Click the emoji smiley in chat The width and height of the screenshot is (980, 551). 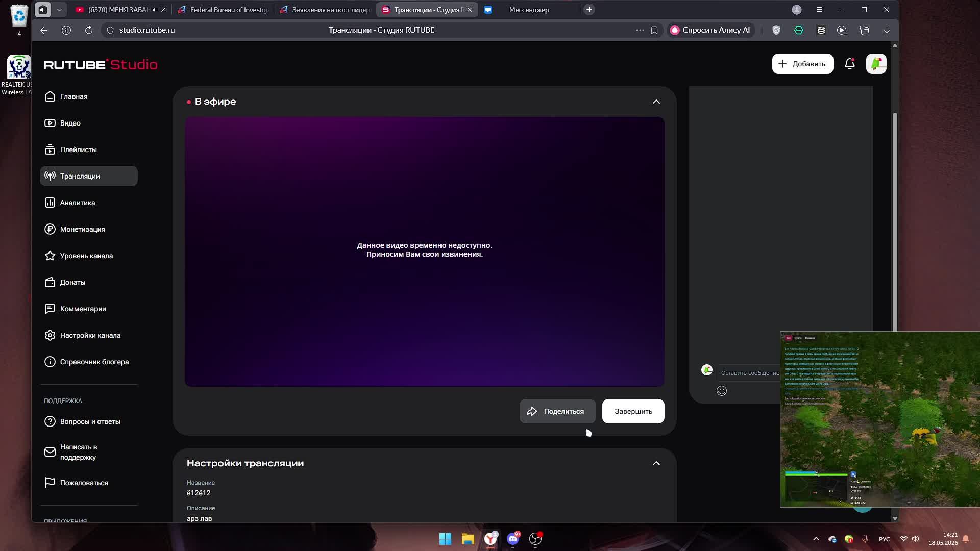(722, 391)
